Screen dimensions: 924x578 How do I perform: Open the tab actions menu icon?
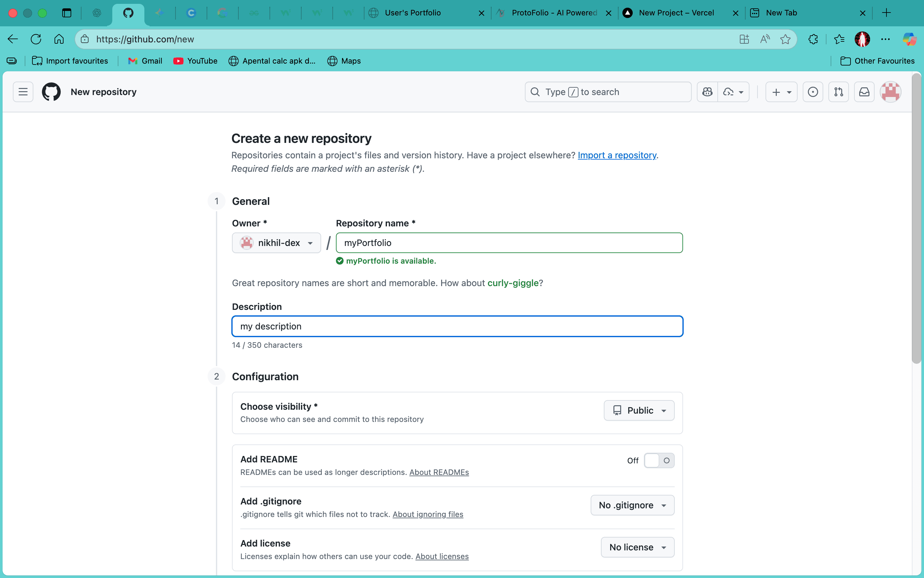67,13
